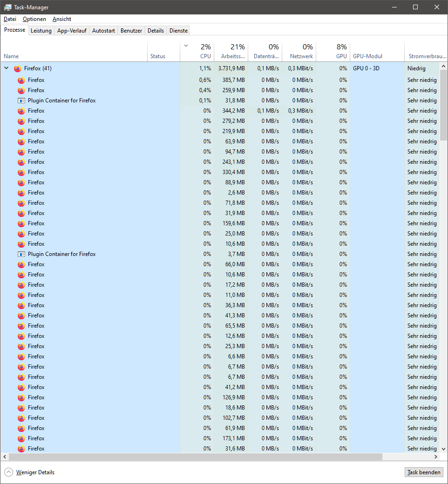Click Firefox icon in the 71,8 MB row
The height and width of the screenshot is (484, 448).
point(21,203)
